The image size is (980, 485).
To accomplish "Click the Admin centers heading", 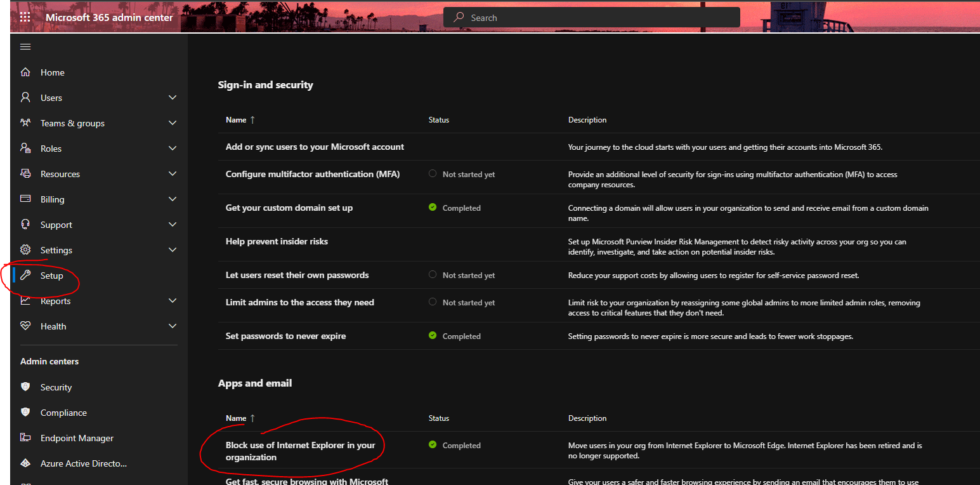I will coord(49,361).
